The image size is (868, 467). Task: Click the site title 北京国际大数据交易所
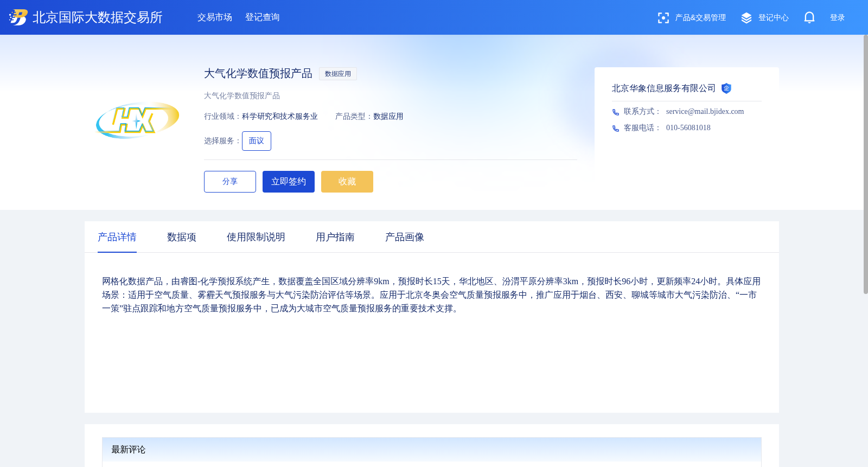[98, 17]
